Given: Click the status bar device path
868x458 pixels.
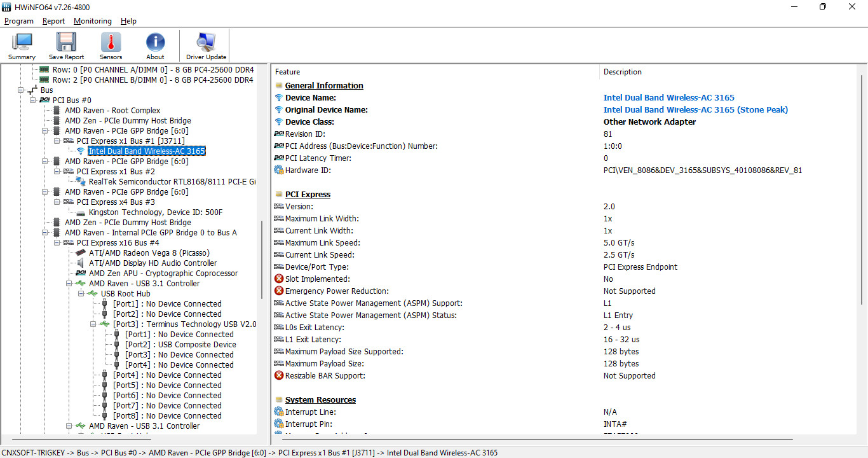Looking at the screenshot, I should [x=250, y=453].
